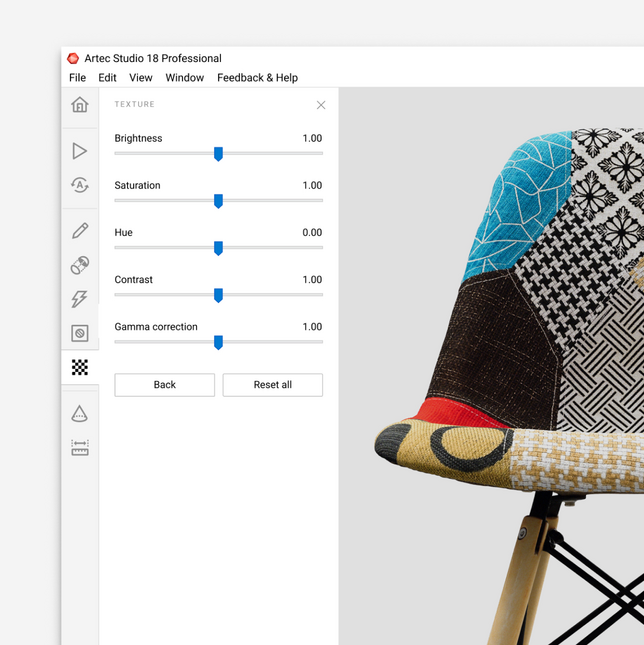Click the TEXTURE panel heading
The height and width of the screenshot is (645, 644).
tap(134, 104)
